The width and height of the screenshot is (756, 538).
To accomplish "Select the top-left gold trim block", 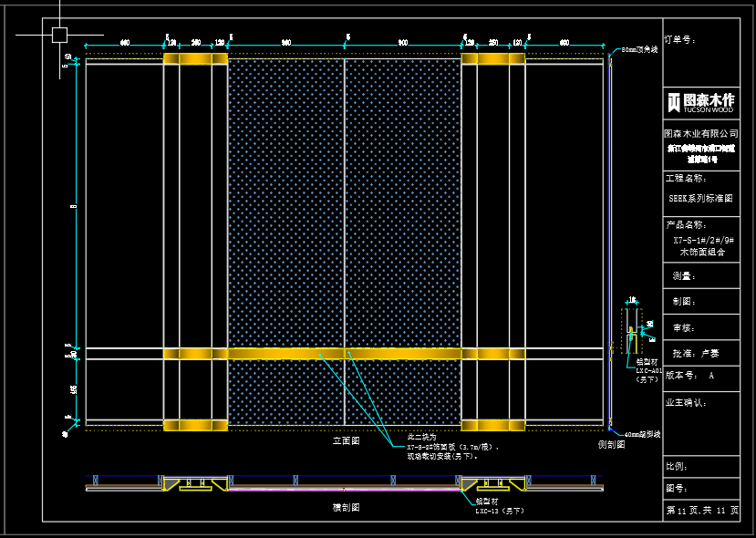I will pos(195,59).
